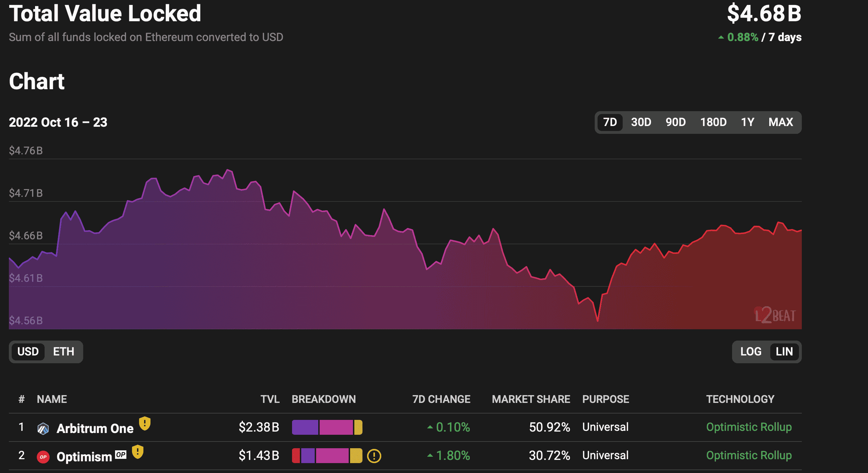
Task: Click the 2022 Oct 16 – 23 date range
Action: (x=58, y=122)
